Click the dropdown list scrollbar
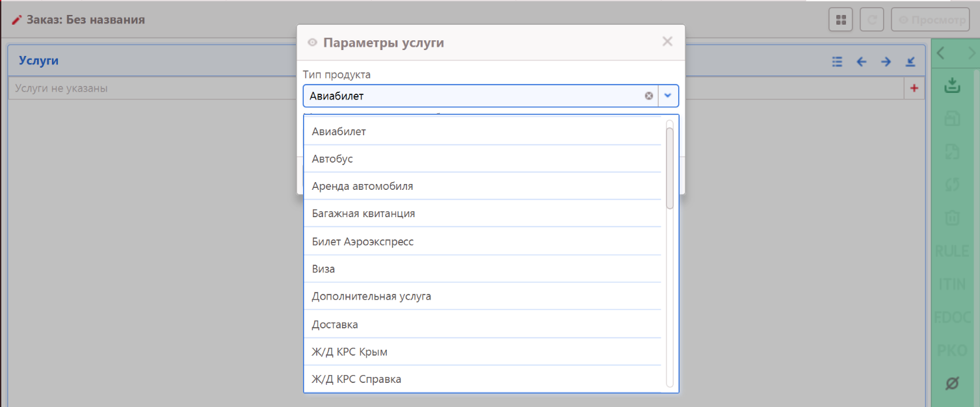Image resolution: width=980 pixels, height=407 pixels. click(x=670, y=168)
